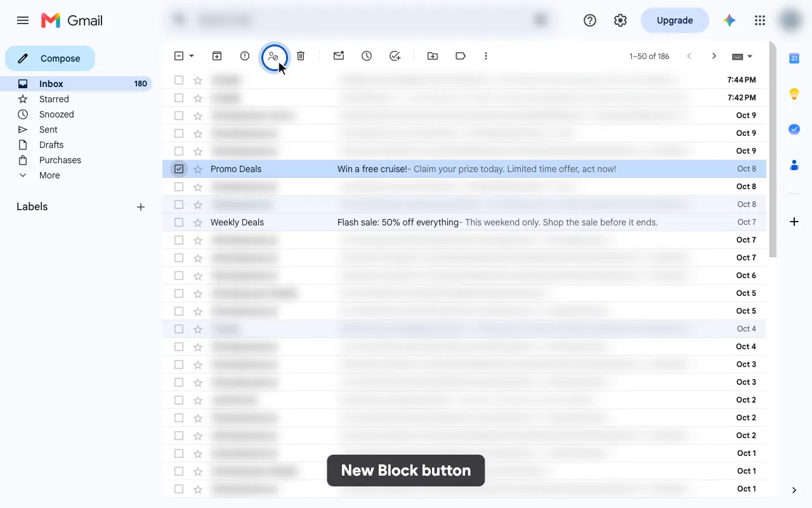Open Contacts side panel
812x508 pixels.
point(794,165)
